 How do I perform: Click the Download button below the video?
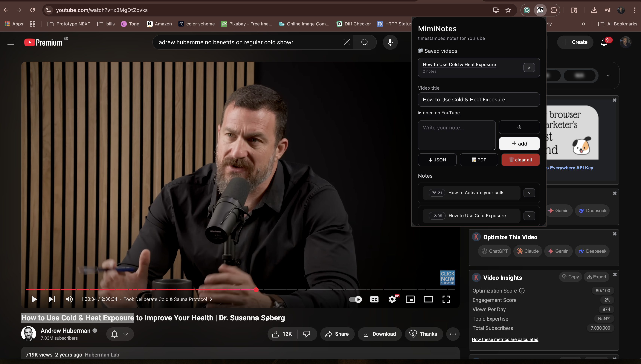379,334
